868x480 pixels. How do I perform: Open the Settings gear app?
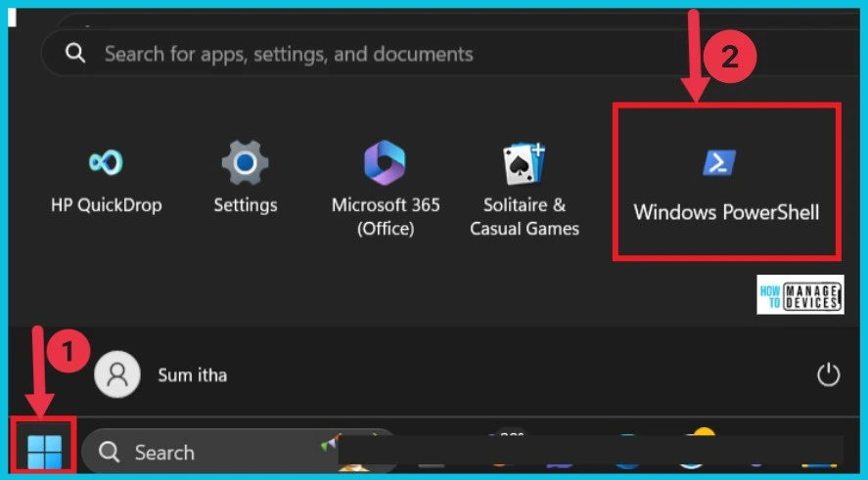(246, 178)
